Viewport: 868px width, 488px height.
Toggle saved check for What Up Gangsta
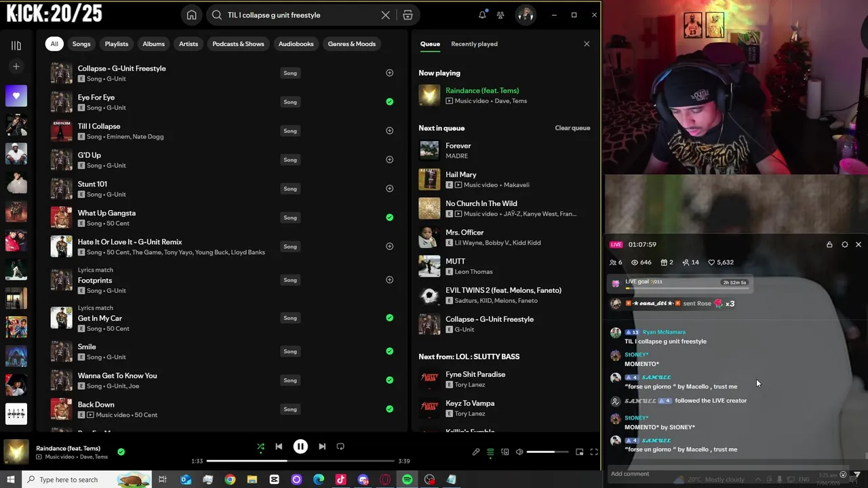[389, 218]
